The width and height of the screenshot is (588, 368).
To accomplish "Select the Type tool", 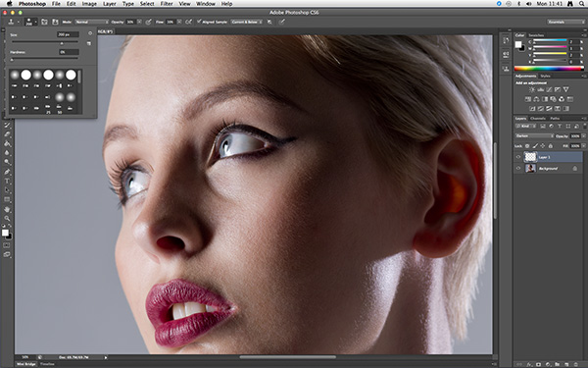I will (7, 181).
